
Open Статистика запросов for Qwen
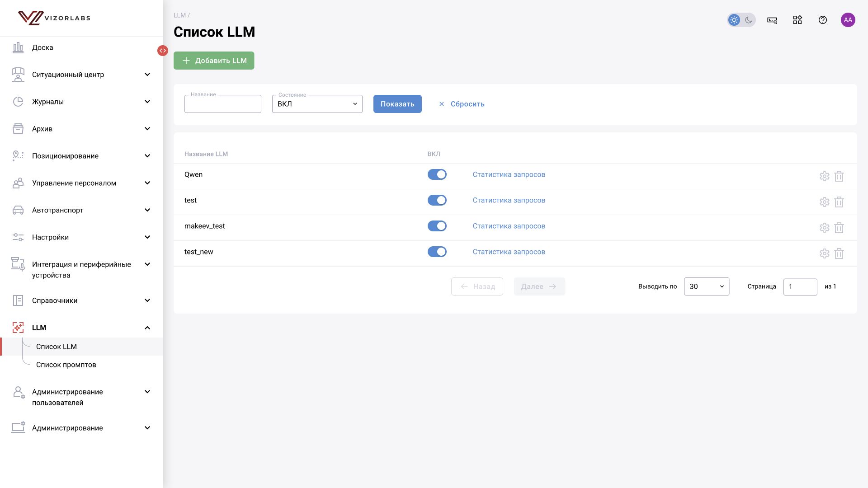tap(509, 174)
